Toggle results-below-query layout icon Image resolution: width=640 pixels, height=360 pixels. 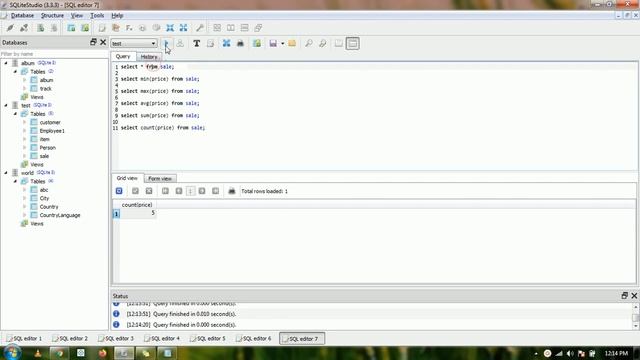tap(353, 43)
